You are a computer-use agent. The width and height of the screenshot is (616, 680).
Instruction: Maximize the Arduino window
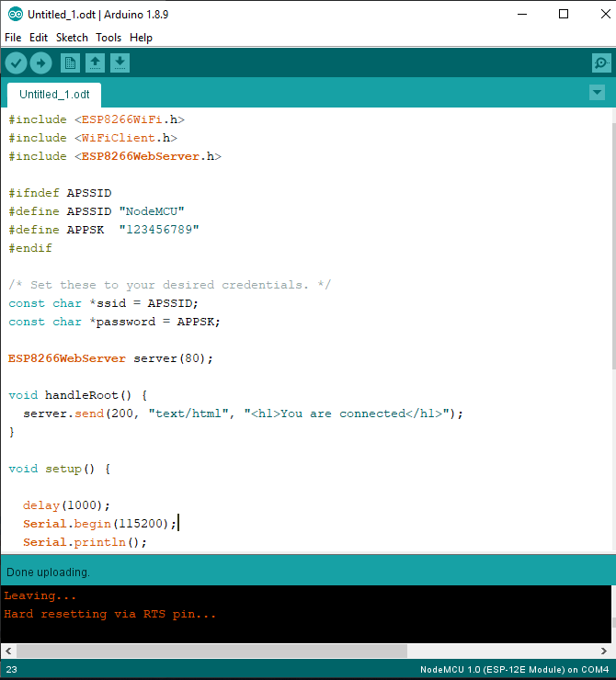564,15
